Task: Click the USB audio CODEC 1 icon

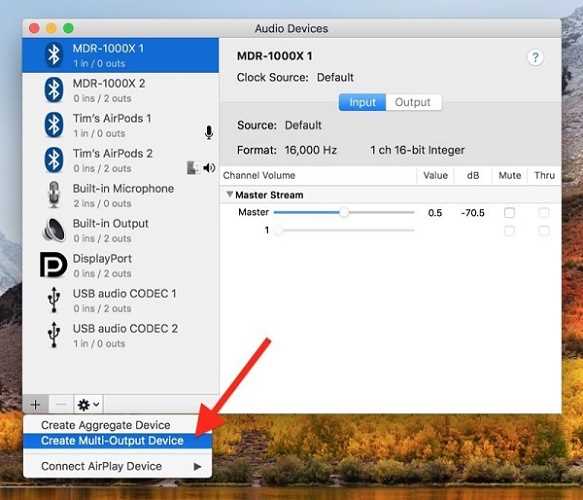Action: pos(54,300)
